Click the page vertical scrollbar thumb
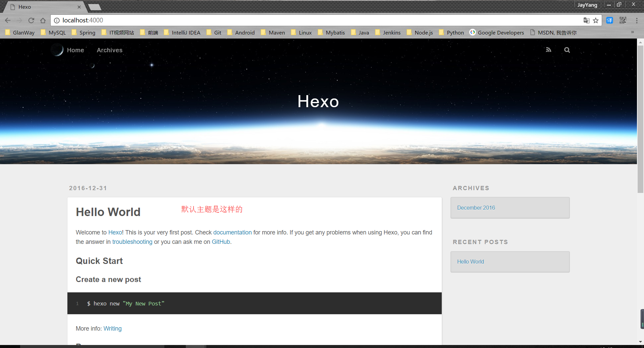The width and height of the screenshot is (644, 348). [x=640, y=119]
